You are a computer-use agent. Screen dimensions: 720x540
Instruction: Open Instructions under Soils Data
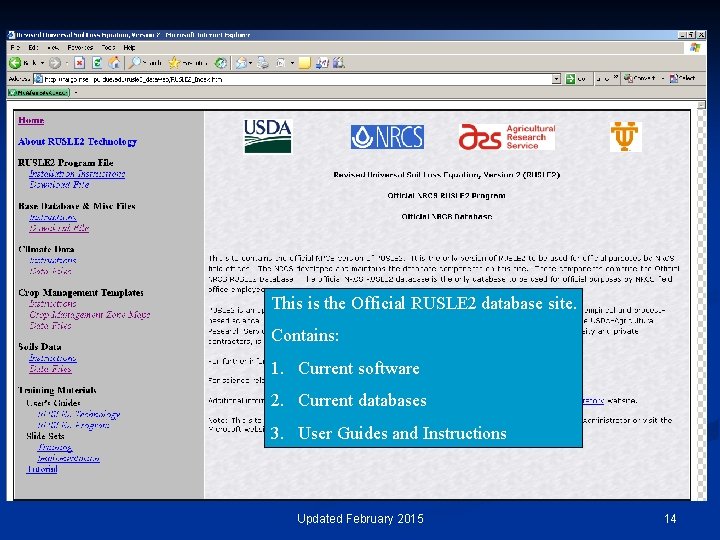[52, 358]
